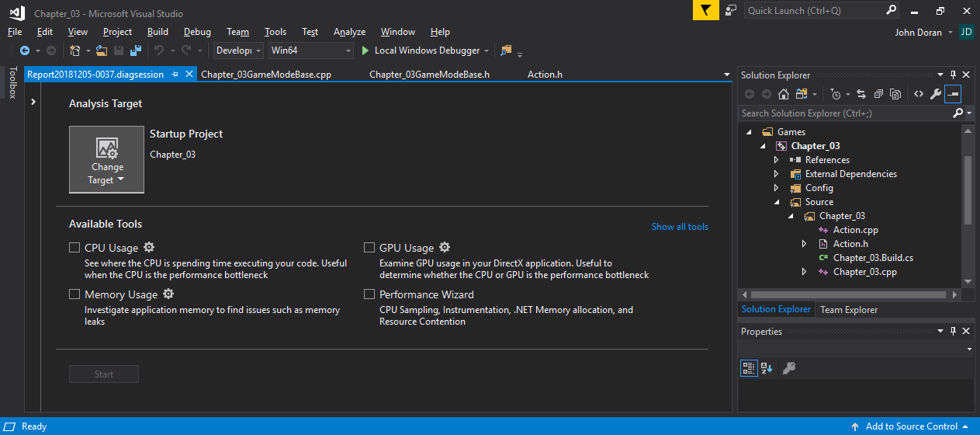The width and height of the screenshot is (980, 435).
Task: Click the Undo toolbar icon
Action: pos(158,50)
